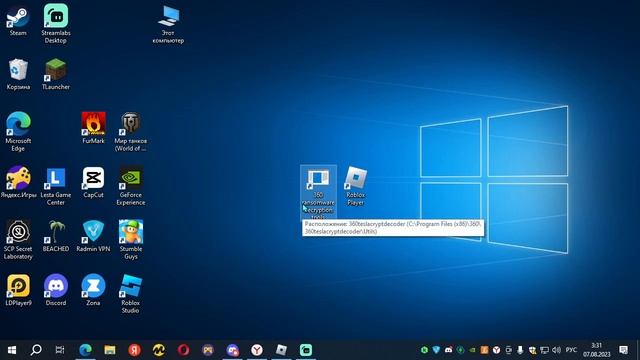640x360 pixels.
Task: Switch to Yandex Browser in taskbar
Action: (x=257, y=350)
